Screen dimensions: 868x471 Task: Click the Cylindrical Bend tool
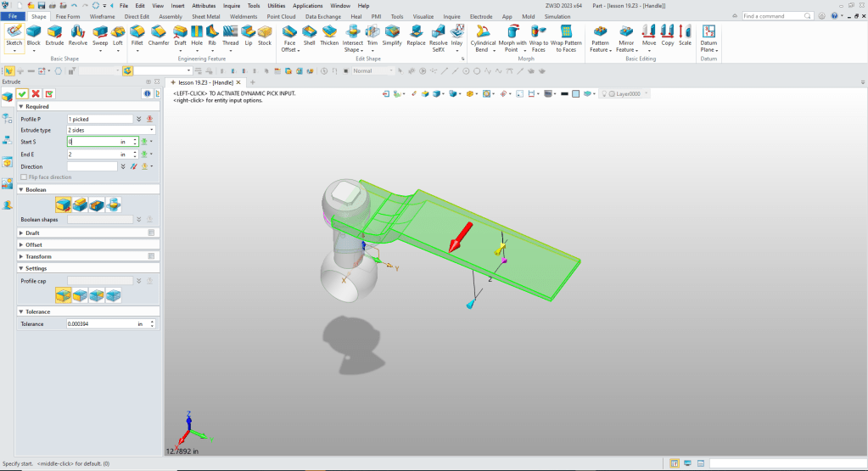point(483,38)
